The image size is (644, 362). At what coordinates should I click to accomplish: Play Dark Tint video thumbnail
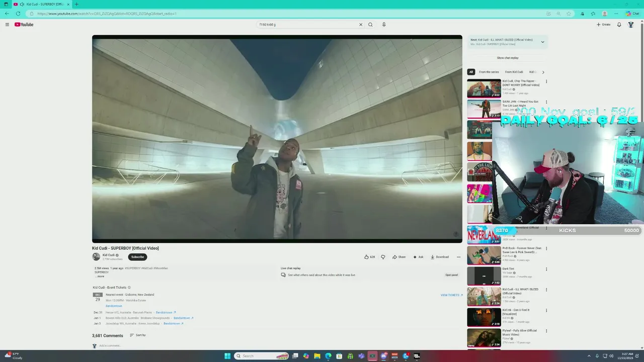point(484,276)
